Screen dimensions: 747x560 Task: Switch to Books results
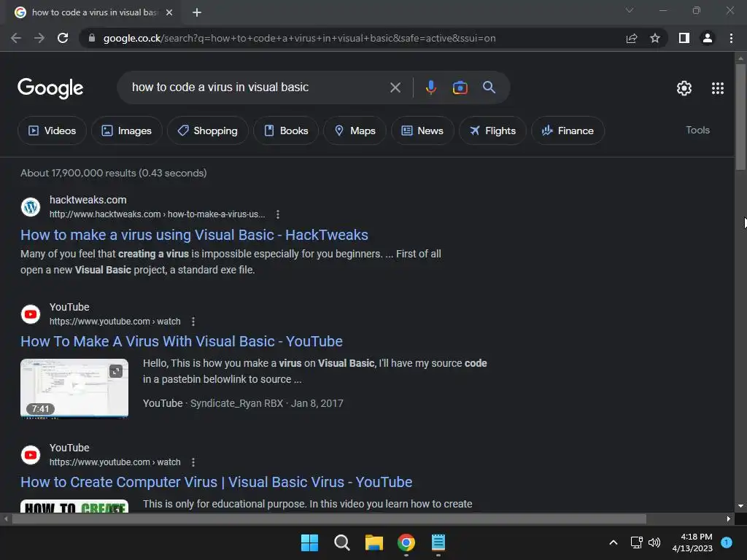click(286, 131)
